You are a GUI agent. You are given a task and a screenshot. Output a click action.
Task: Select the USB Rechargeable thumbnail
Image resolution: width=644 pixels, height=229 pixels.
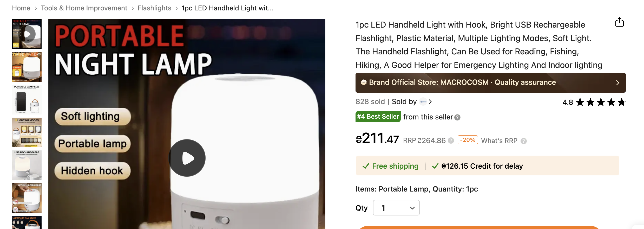pos(27,165)
